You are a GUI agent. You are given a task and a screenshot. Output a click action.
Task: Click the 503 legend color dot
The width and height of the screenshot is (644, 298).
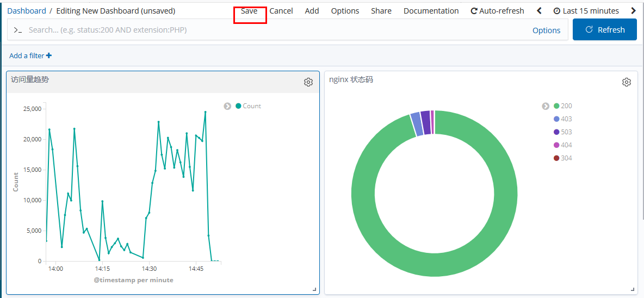[x=556, y=132]
